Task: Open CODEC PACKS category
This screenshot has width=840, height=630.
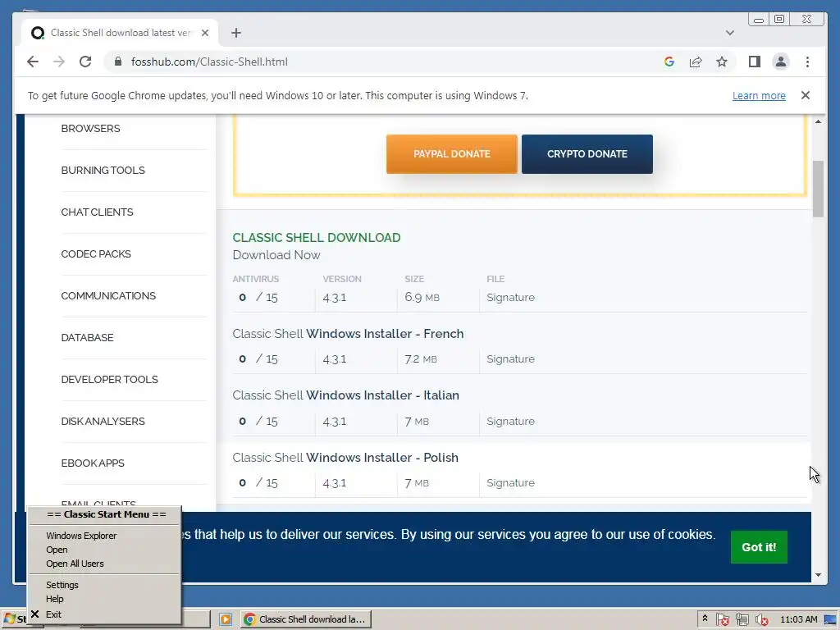Action: pyautogui.click(x=96, y=254)
